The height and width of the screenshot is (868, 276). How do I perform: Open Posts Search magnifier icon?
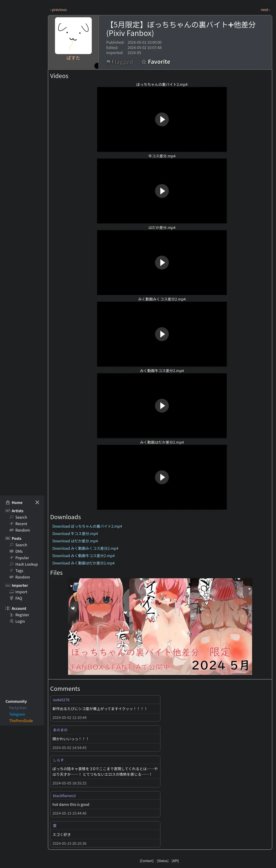(11, 545)
